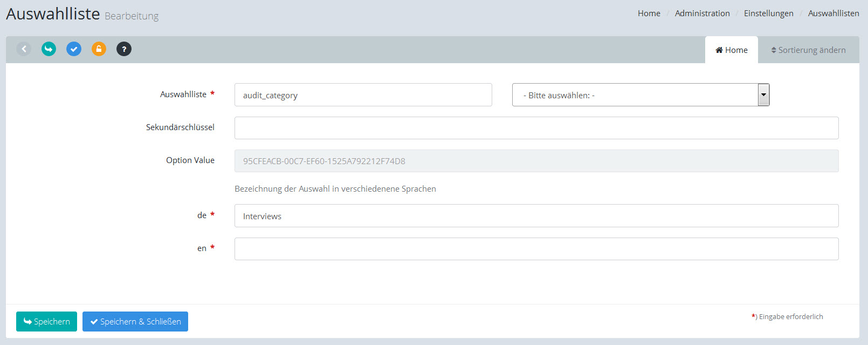Open Administration breadcrumb link

click(702, 13)
